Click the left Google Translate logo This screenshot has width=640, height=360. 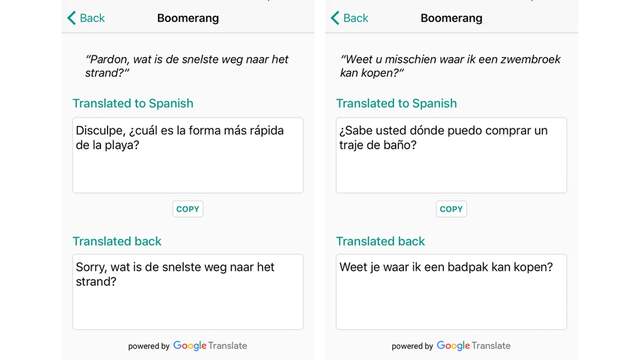click(210, 346)
